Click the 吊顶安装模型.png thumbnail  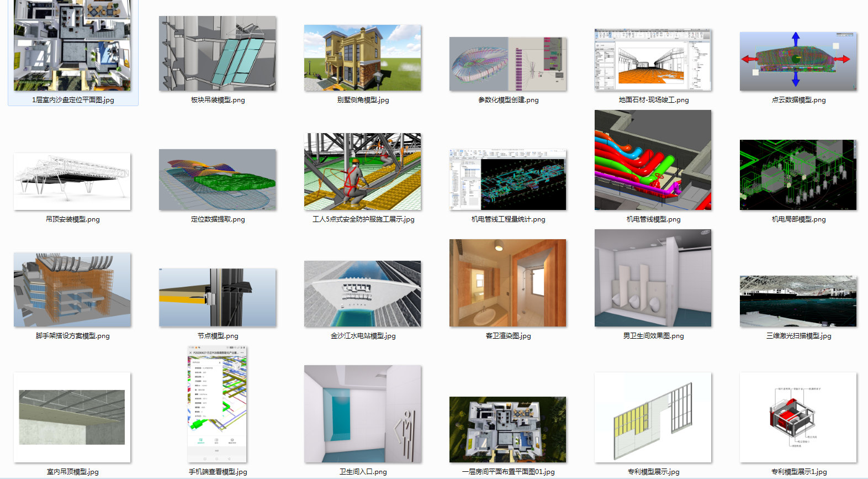[72, 181]
